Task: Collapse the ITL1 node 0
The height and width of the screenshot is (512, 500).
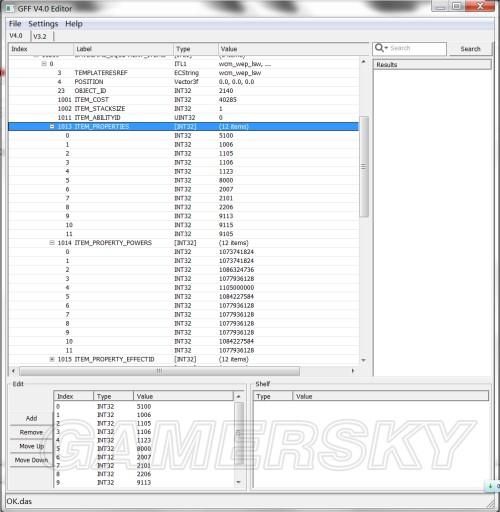Action: coord(44,64)
